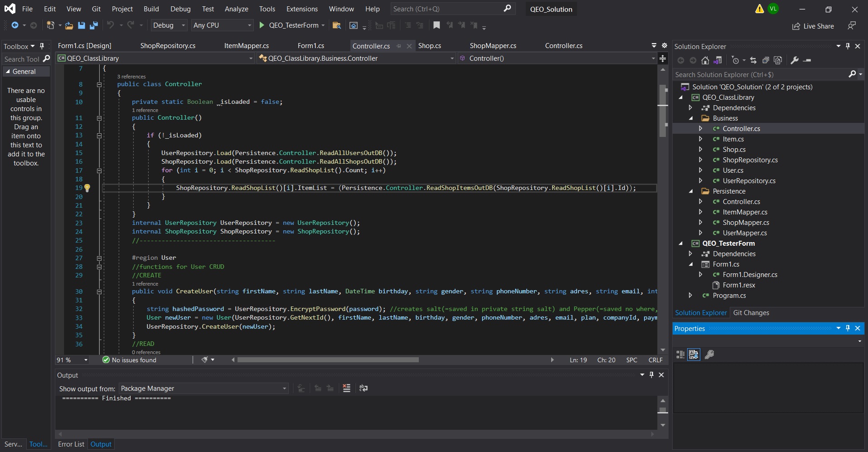Click the VL account avatar
Viewport: 868px width, 452px height.
[x=773, y=9]
